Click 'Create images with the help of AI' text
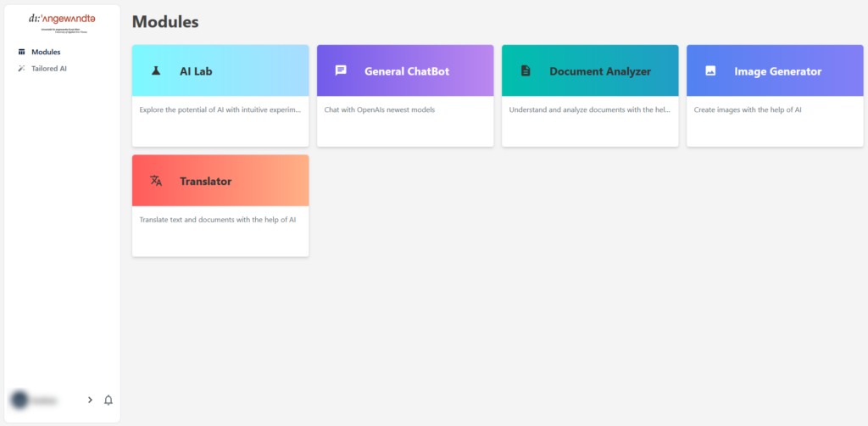 point(747,109)
